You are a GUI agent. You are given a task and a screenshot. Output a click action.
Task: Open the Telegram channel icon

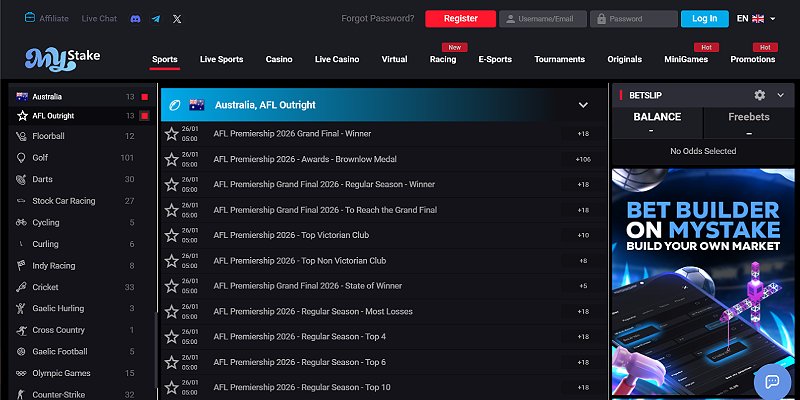pos(156,18)
